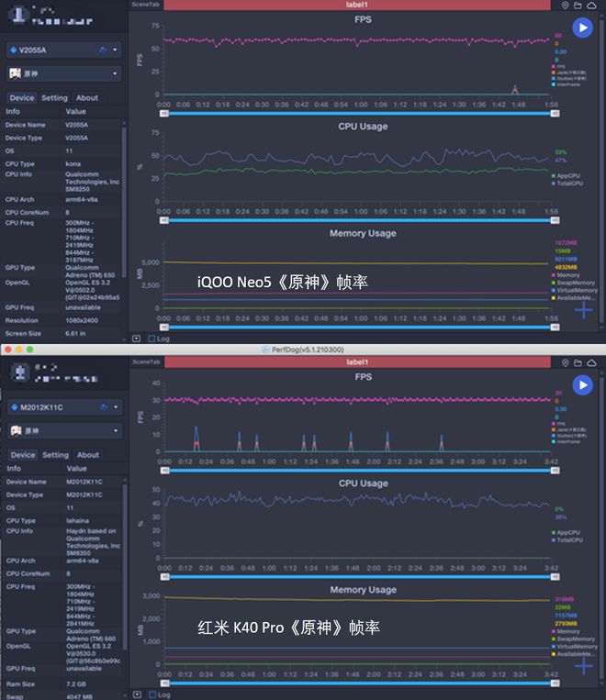The height and width of the screenshot is (700, 606).
Task: Click left slider handle of M2012K11C FPS chart
Action: pos(165,471)
